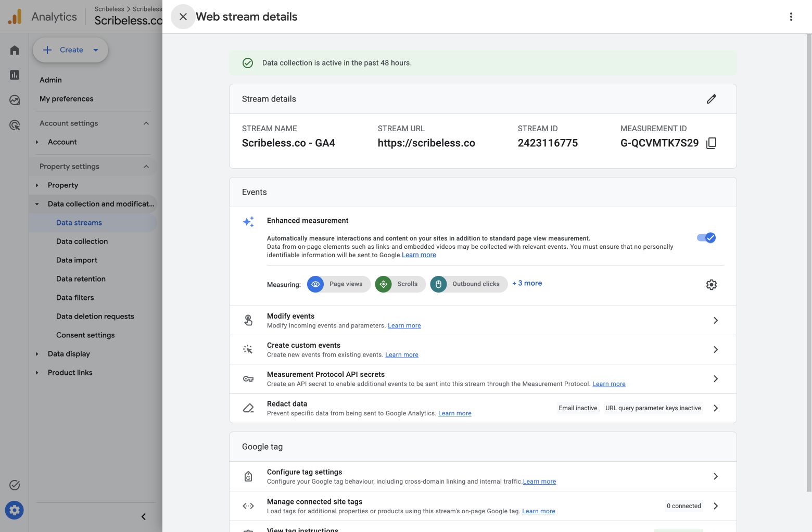Select My preferences menu item
The width and height of the screenshot is (812, 532).
pos(67,99)
